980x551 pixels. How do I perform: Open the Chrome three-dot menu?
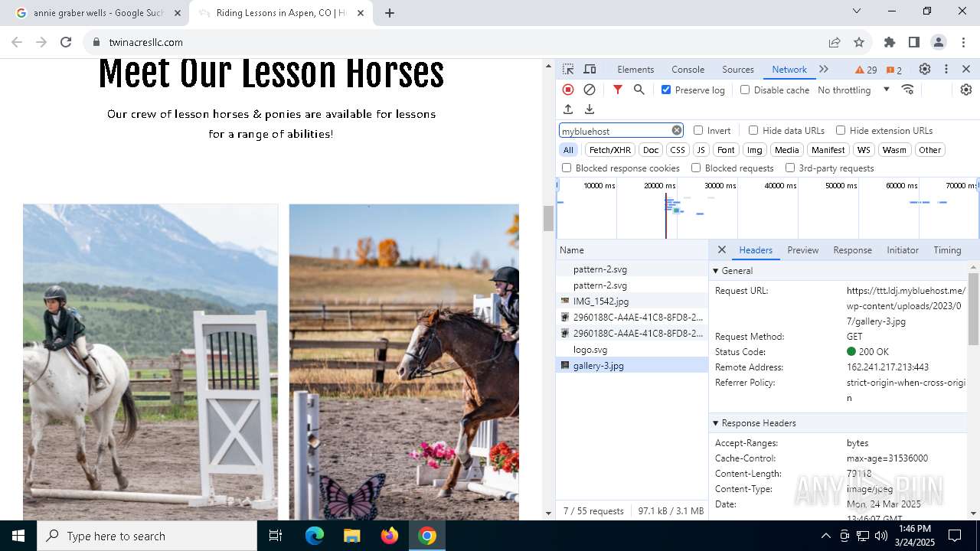point(963,42)
